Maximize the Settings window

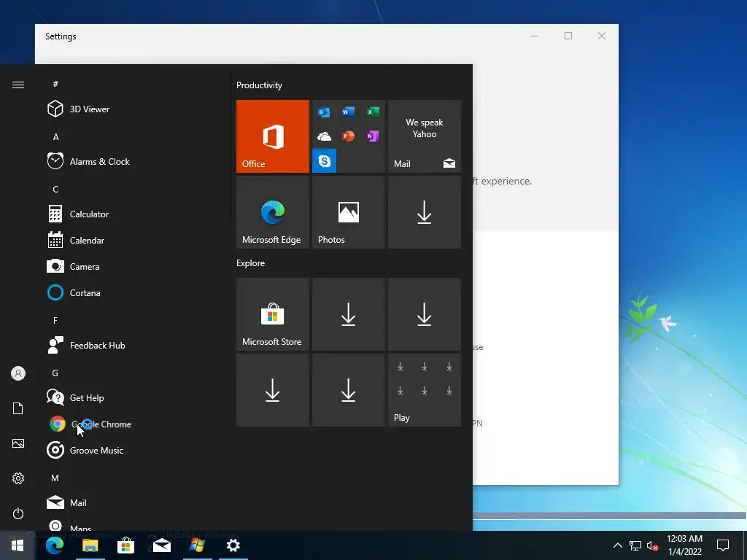[x=568, y=36]
